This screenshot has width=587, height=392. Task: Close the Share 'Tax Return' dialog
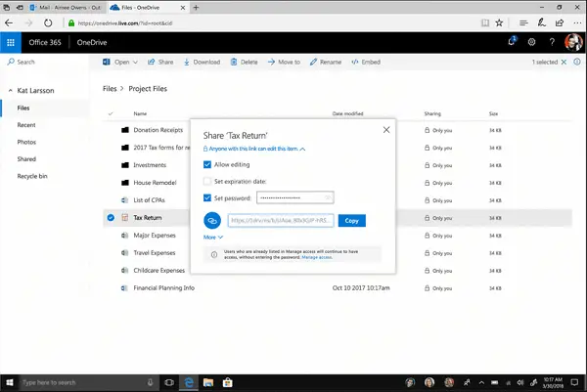[386, 130]
